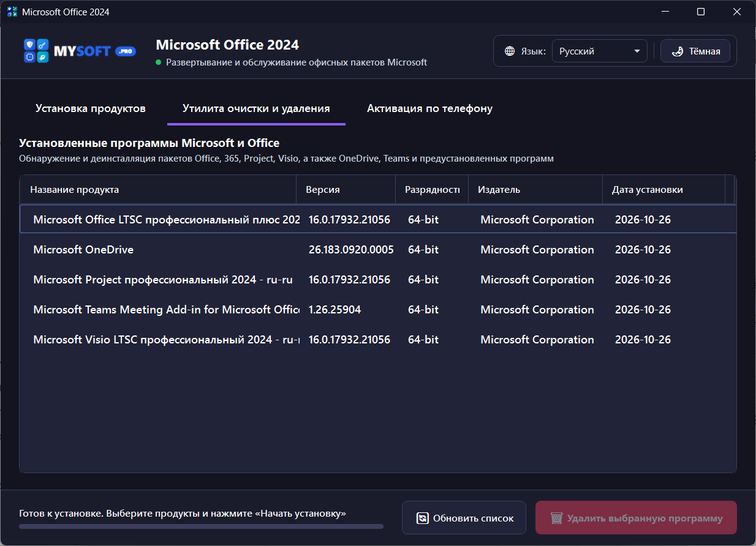Minimize the Microsoft Office 2024 window
756x546 pixels.
pyautogui.click(x=665, y=12)
